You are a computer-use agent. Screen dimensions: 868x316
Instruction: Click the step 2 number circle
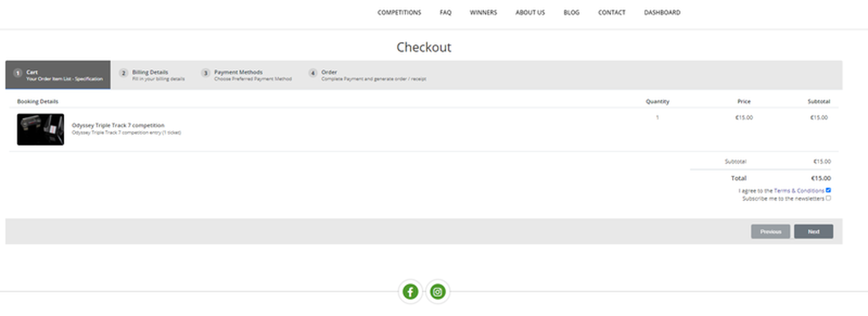click(x=123, y=73)
